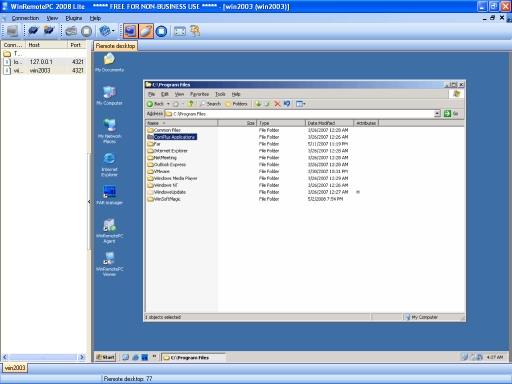Open the FAR manager desktop icon
Screen dimensions: 512x384
tap(109, 195)
